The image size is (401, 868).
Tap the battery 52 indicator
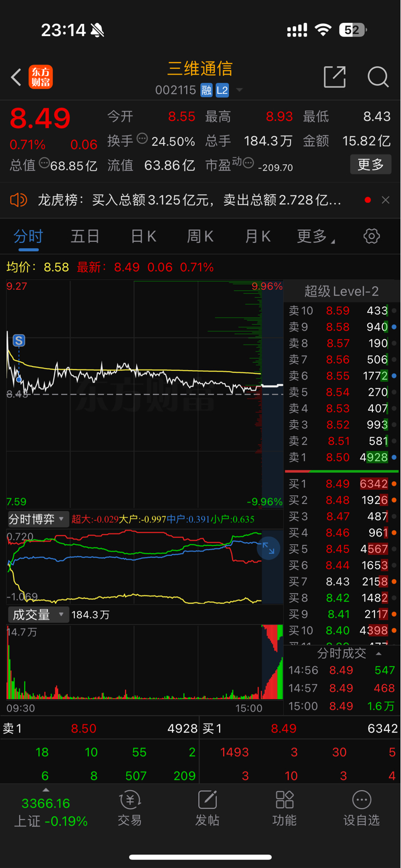tap(353, 30)
